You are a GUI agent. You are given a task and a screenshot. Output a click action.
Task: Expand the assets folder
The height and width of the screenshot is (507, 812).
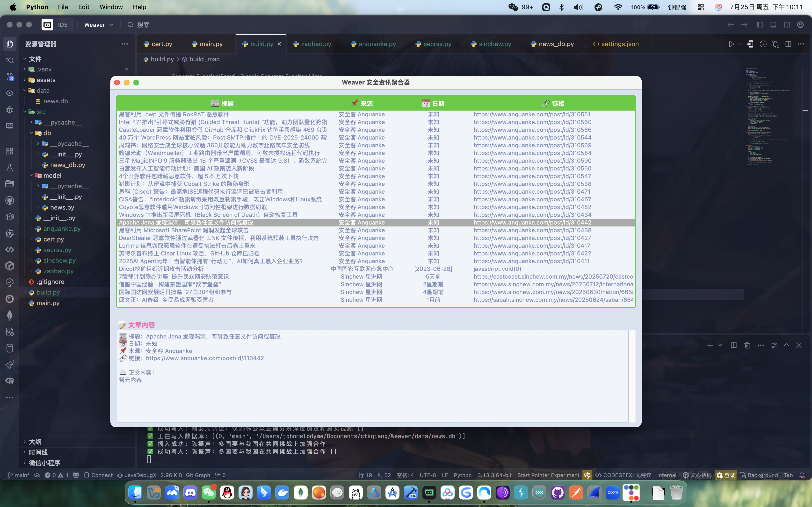(24, 80)
